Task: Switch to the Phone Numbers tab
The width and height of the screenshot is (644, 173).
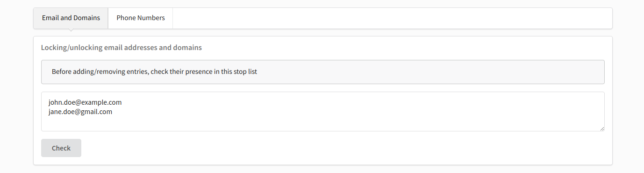Action: click(x=141, y=18)
